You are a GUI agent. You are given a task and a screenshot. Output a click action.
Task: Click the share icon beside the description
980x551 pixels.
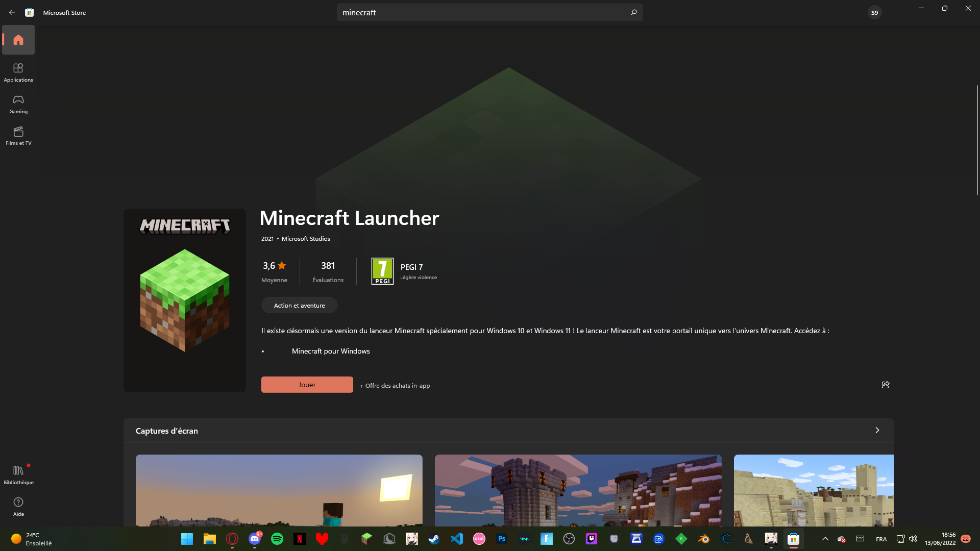[x=886, y=385]
